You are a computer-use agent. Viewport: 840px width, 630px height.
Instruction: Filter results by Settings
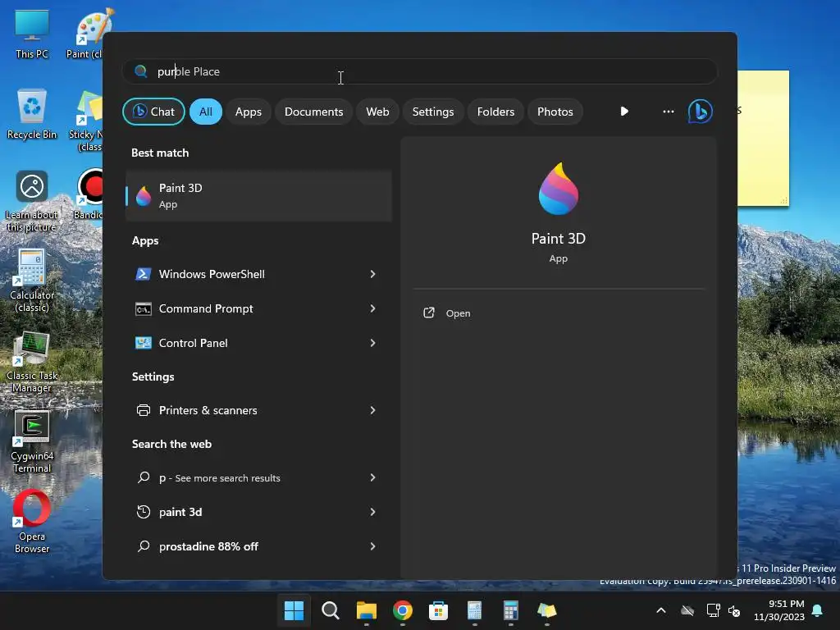(x=433, y=112)
